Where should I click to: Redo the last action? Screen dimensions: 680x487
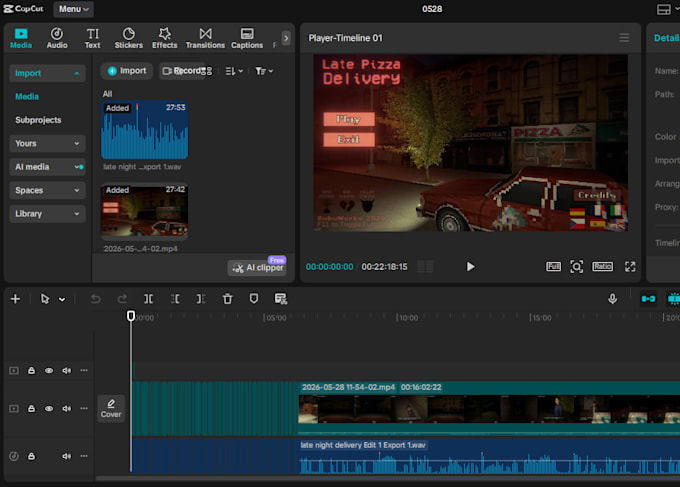(x=122, y=299)
